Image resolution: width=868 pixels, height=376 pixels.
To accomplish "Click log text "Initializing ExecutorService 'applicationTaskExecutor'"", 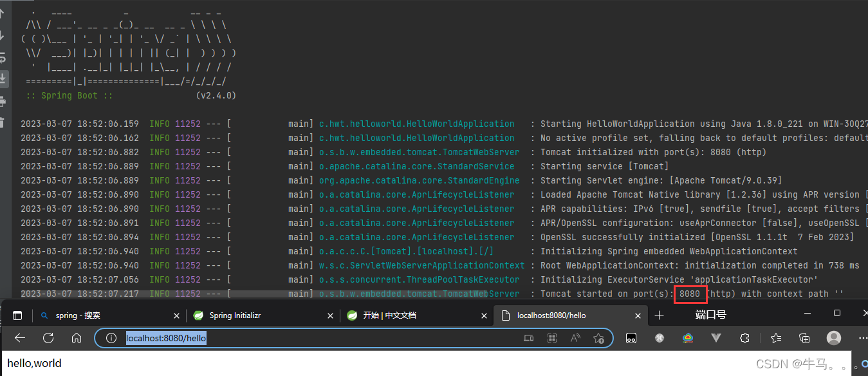I will tap(679, 279).
